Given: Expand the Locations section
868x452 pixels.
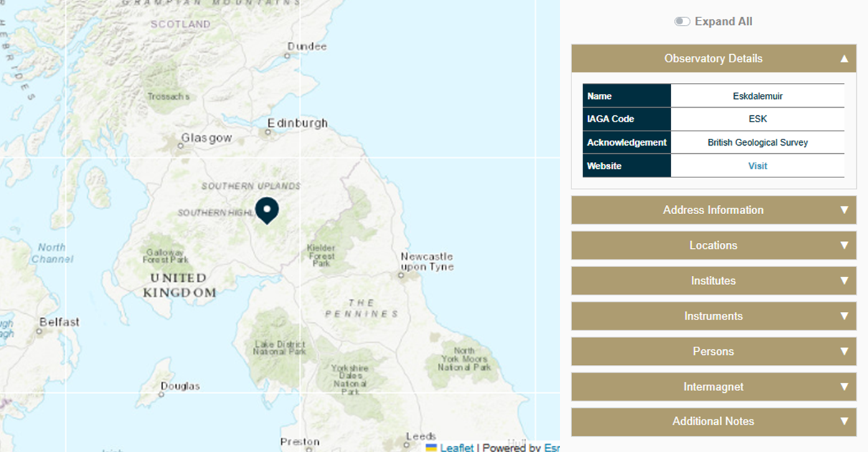Looking at the screenshot, I should [714, 245].
